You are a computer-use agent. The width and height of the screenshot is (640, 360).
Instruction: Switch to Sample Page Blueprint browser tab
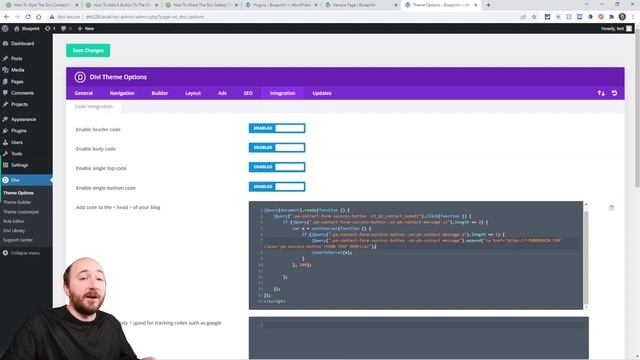click(x=361, y=5)
